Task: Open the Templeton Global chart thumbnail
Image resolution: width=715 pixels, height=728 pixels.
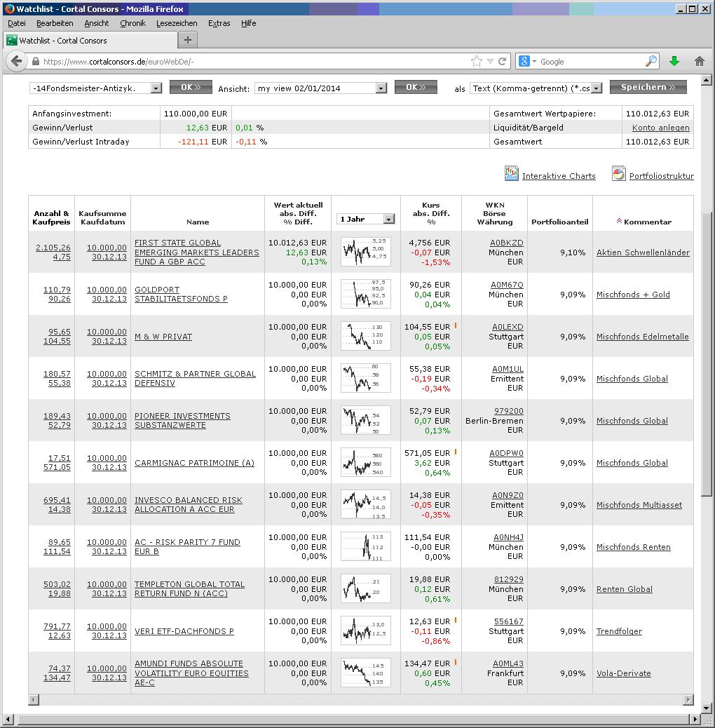Action: (x=366, y=588)
